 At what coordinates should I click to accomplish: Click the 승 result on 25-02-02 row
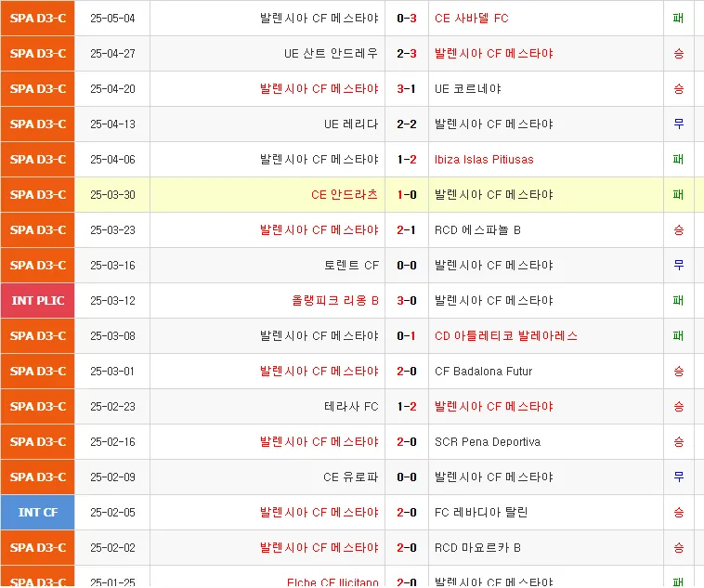(x=678, y=547)
